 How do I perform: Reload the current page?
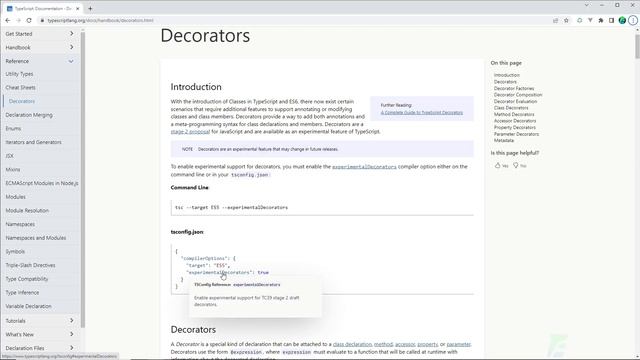(29, 20)
